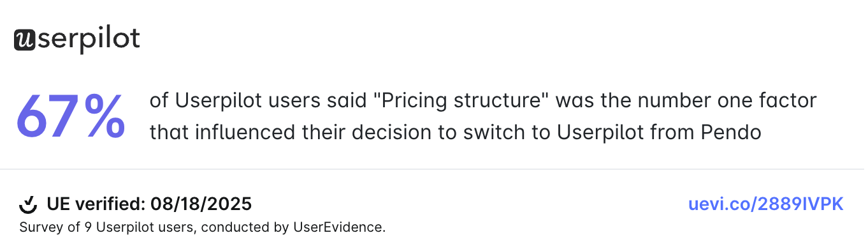Viewport: 868px width, 249px height.
Task: Click the purple percent sign
Action: 105,117
